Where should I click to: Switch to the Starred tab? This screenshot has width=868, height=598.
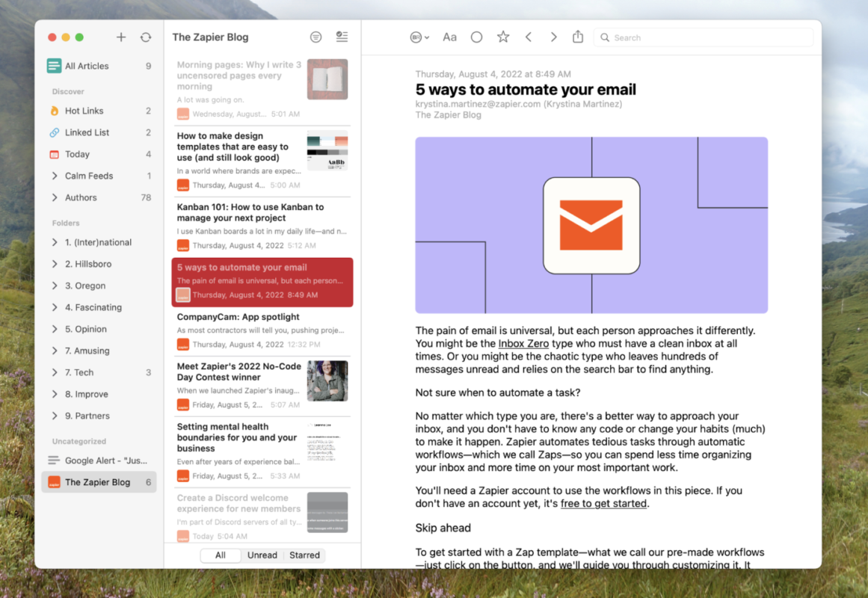(x=304, y=555)
